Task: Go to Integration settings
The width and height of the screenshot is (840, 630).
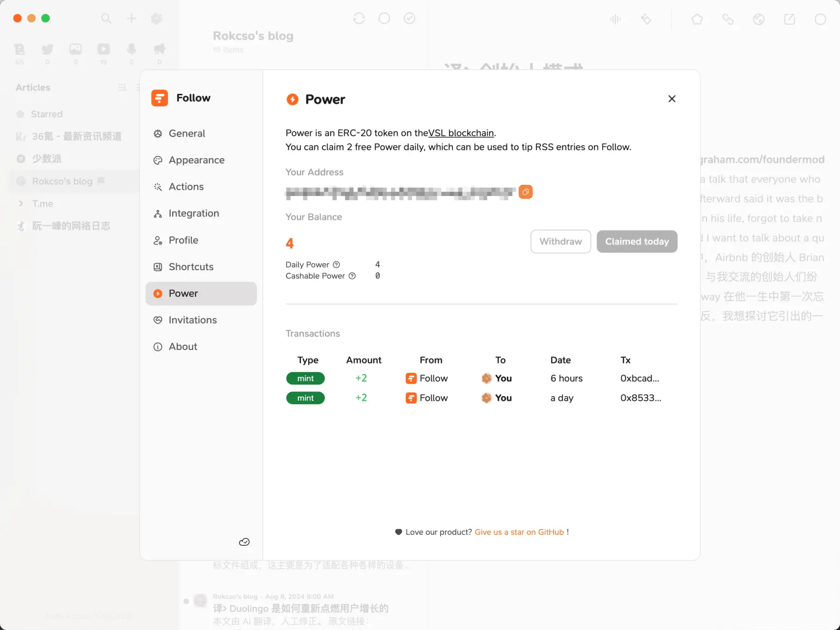Action: 201,213
